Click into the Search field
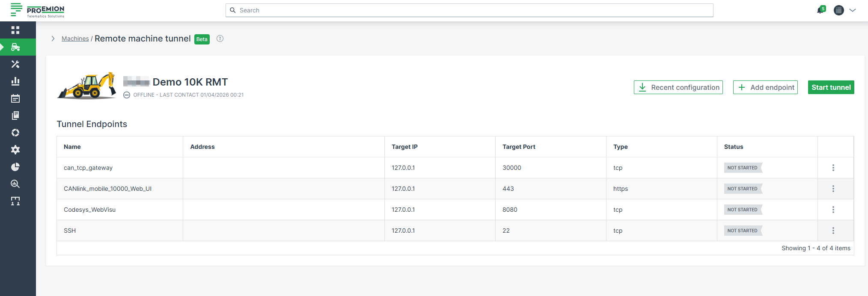This screenshot has width=868, height=296. (x=469, y=10)
